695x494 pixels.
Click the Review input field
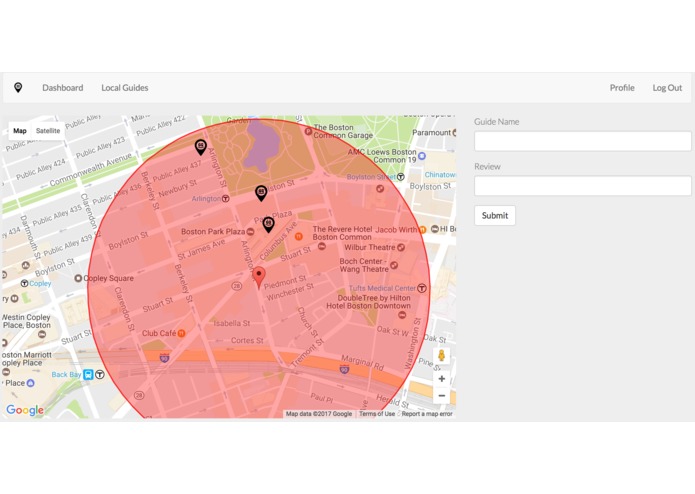[x=582, y=186]
